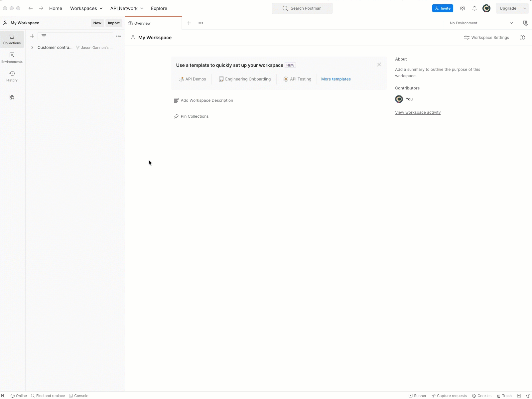Open the History sidebar panel
Screen dimensions: 532x399
point(12,76)
